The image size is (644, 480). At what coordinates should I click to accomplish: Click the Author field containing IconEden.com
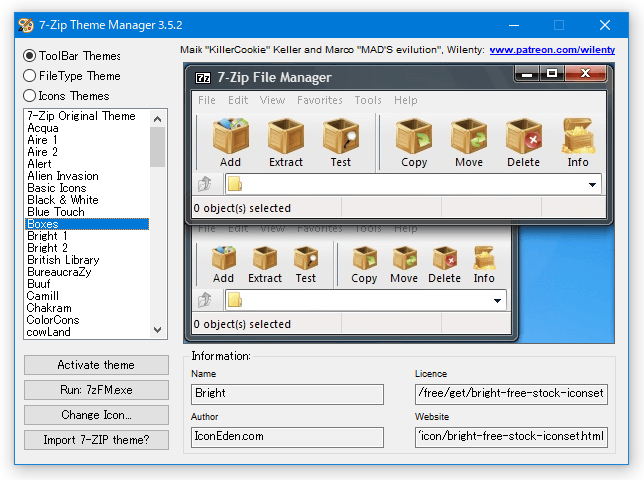[x=287, y=437]
